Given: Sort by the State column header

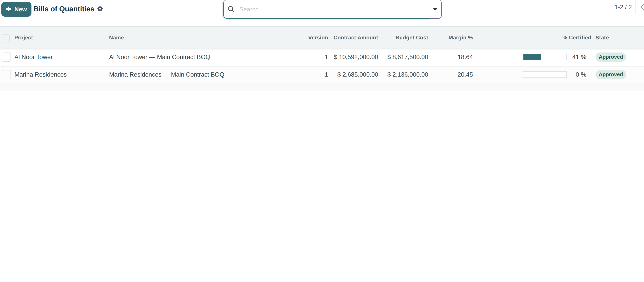Looking at the screenshot, I should [x=602, y=38].
